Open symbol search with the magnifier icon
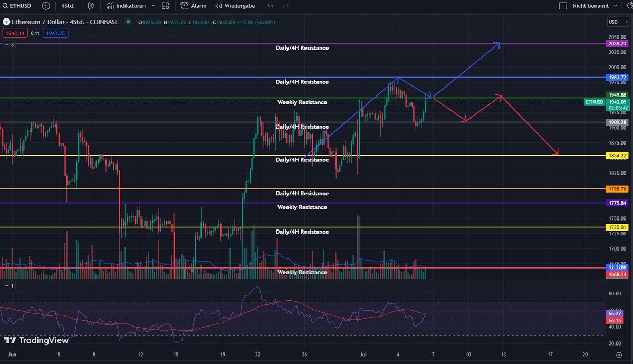 5,6
